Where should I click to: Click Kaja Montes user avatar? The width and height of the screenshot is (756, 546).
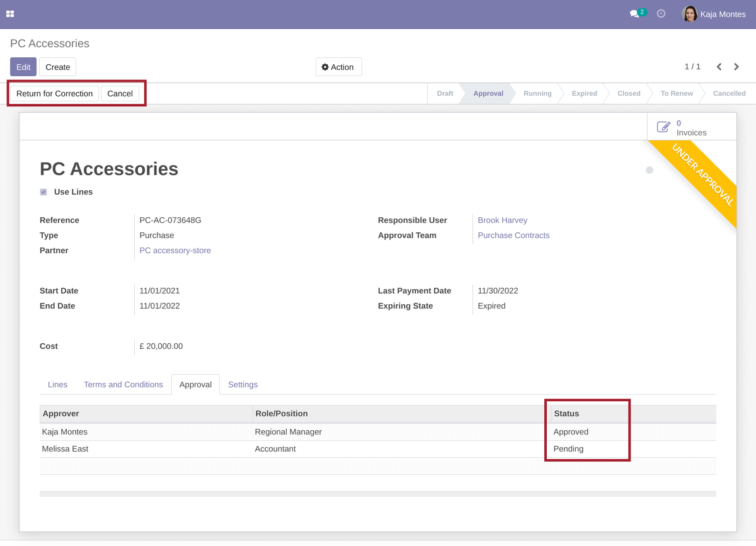pyautogui.click(x=690, y=14)
